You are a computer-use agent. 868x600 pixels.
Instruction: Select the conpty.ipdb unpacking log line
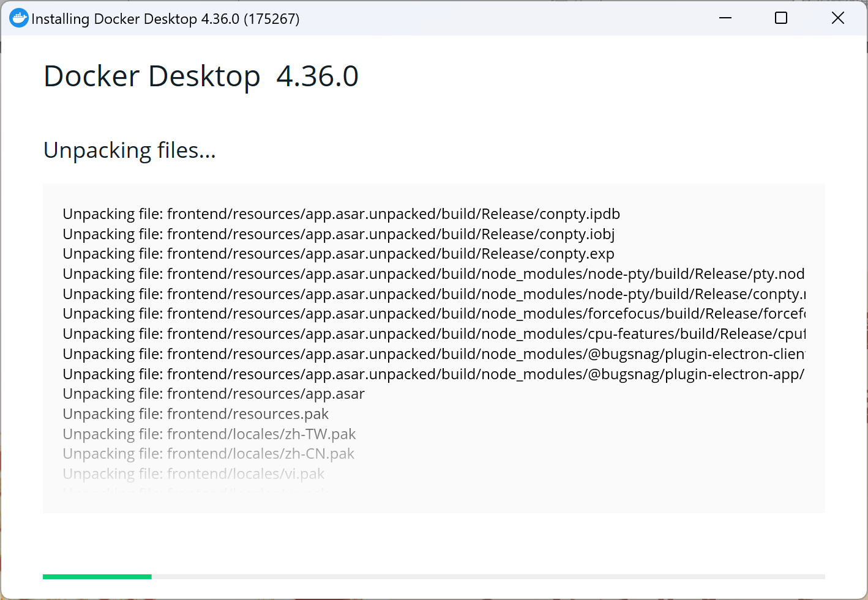[x=341, y=213]
